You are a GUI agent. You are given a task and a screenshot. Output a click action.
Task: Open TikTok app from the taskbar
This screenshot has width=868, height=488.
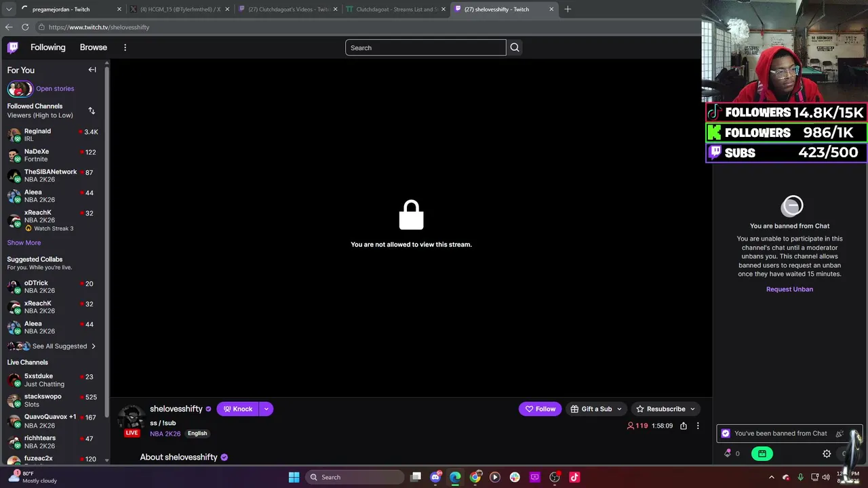tap(574, 477)
